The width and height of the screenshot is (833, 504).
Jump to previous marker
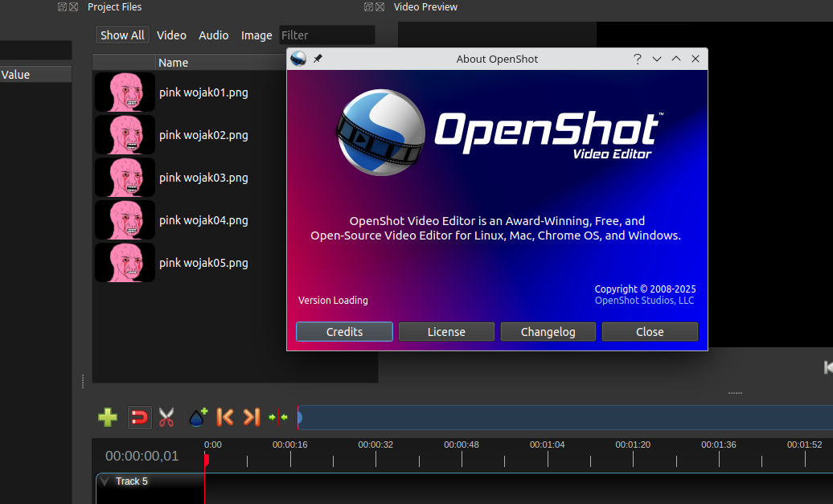pos(224,417)
